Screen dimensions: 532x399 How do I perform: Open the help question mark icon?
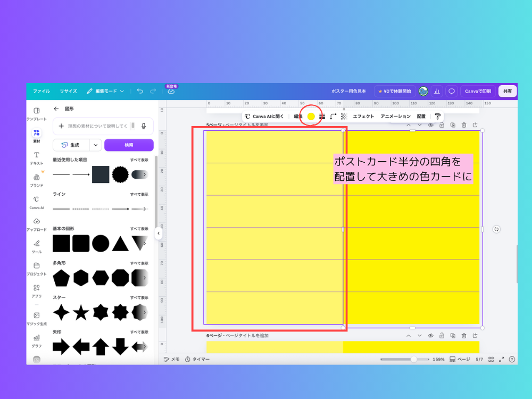pos(512,359)
